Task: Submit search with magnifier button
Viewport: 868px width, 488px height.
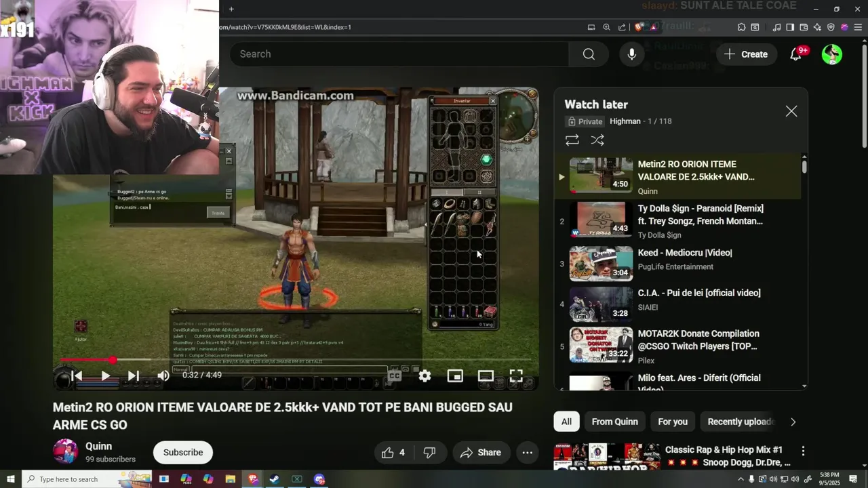Action: (x=589, y=54)
